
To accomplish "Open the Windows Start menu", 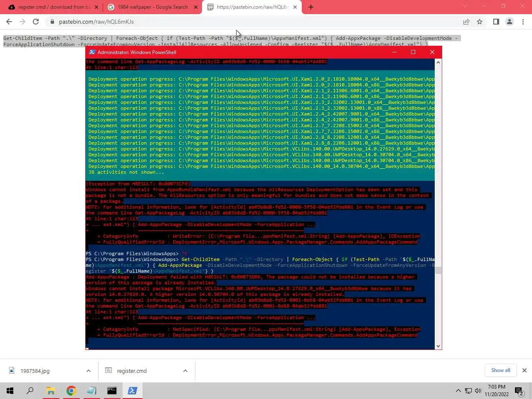I will [x=10, y=391].
